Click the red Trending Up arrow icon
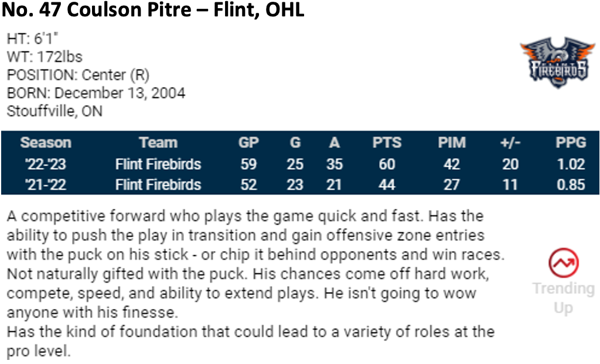Screen dimensions: 600x364 tap(563, 263)
